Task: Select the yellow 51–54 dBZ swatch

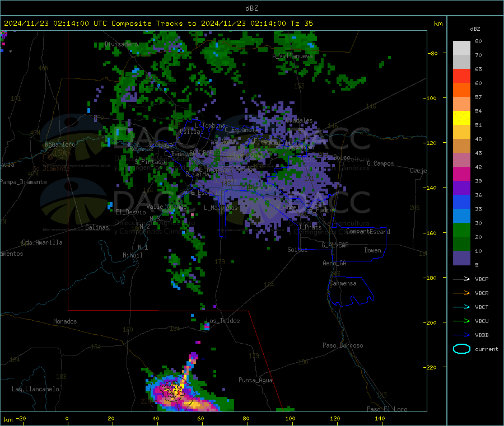Action: [461, 118]
